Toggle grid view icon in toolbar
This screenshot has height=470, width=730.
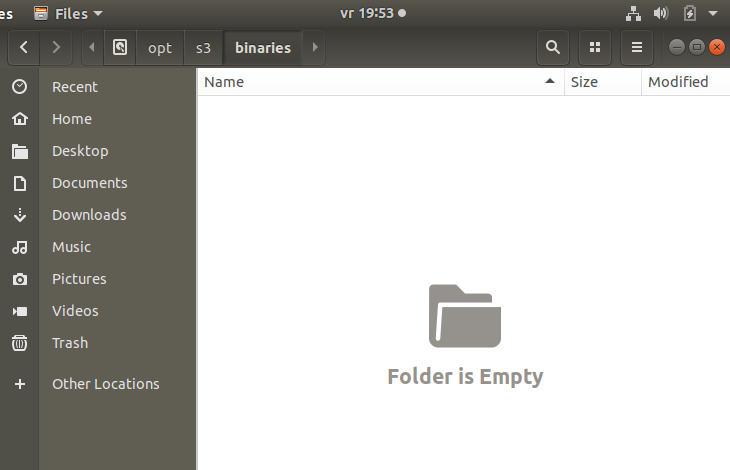tap(594, 47)
